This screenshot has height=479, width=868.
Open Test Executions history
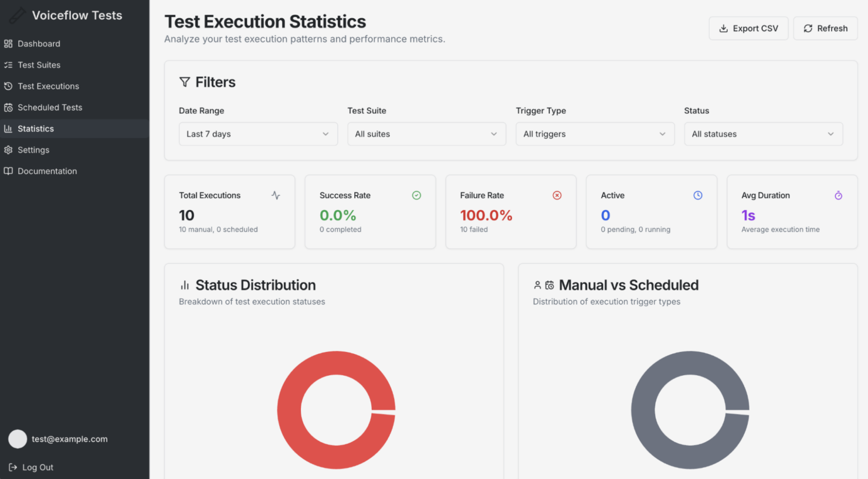49,86
